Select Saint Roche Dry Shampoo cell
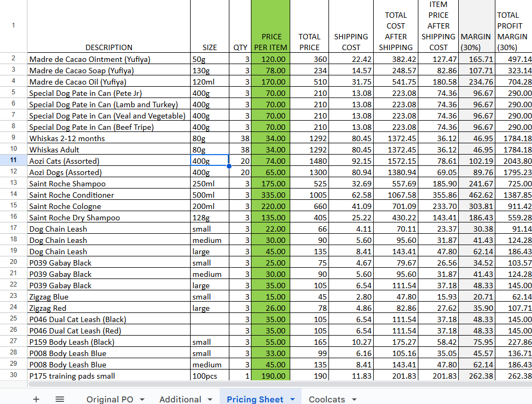This screenshot has width=532, height=404. [x=109, y=218]
